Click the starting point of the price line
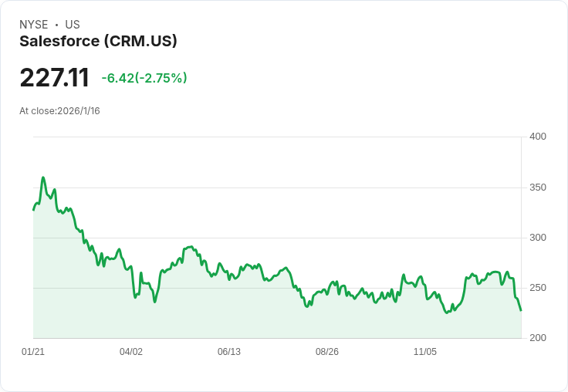Viewport: 568px width, 392px height. pos(34,210)
